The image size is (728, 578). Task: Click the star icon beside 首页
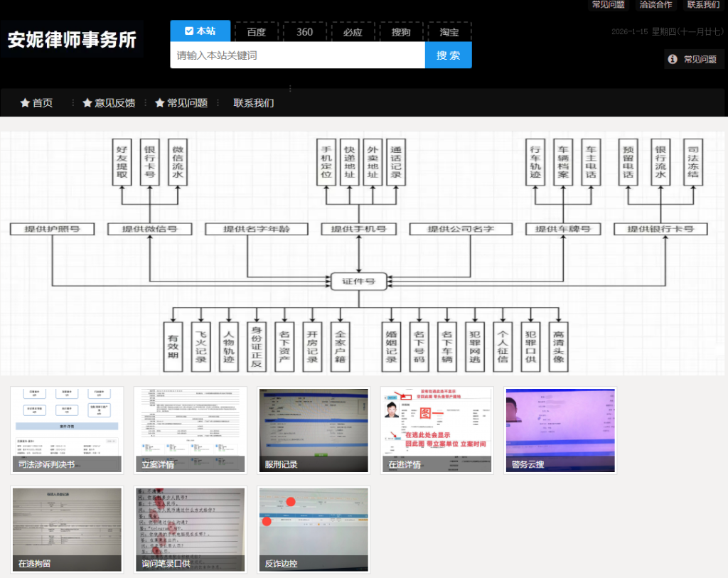[x=25, y=103]
